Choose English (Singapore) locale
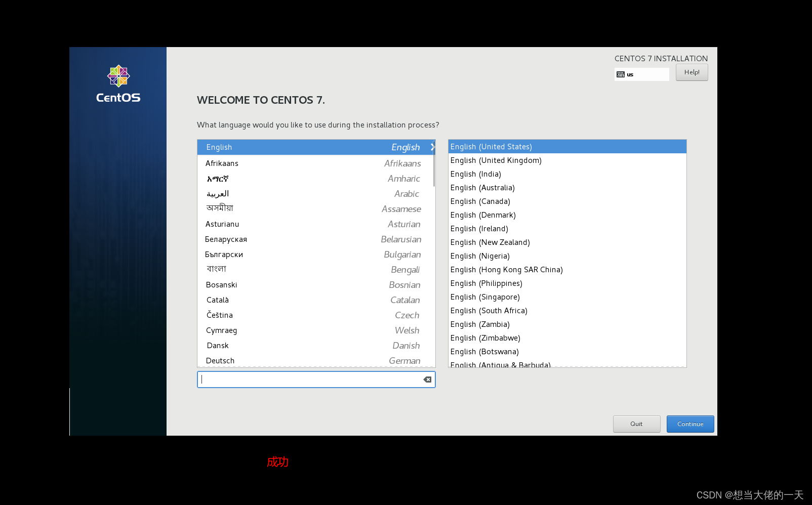The image size is (812, 505). coord(567,297)
